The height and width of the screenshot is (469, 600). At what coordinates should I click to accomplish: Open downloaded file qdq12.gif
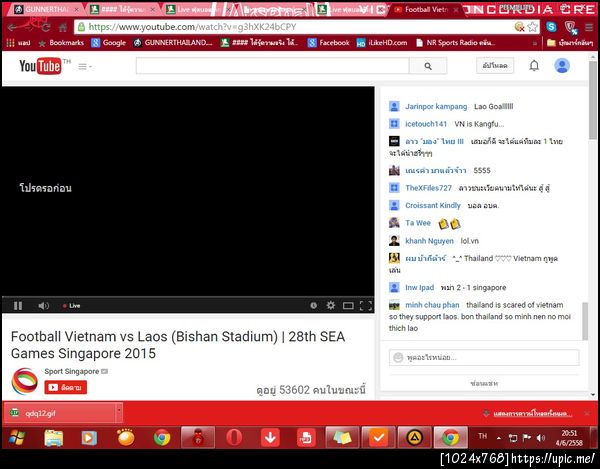(60, 413)
